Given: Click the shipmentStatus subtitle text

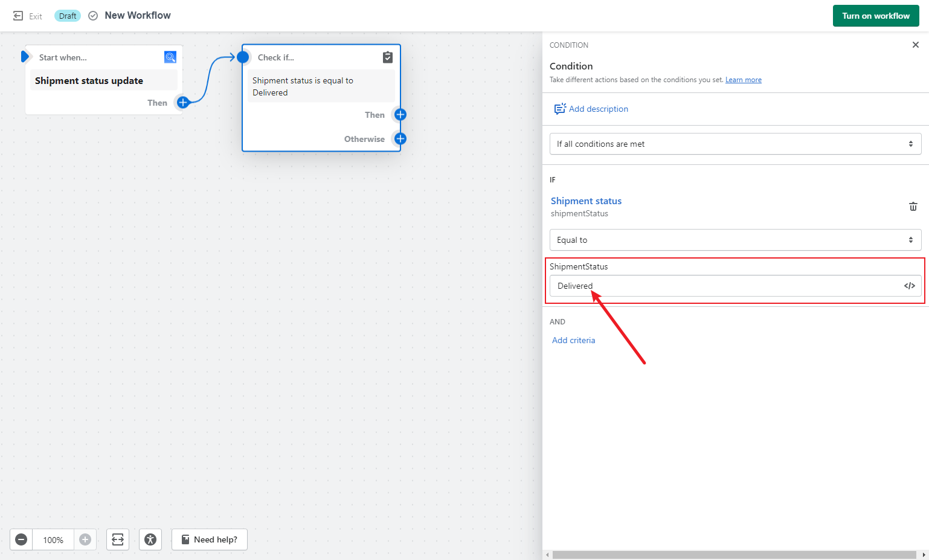Looking at the screenshot, I should click(x=579, y=213).
